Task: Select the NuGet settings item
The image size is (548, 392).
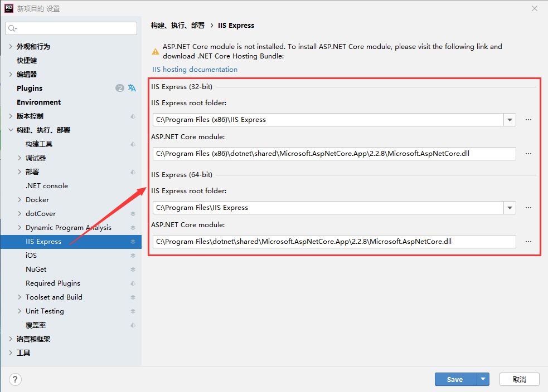Action: (x=36, y=269)
